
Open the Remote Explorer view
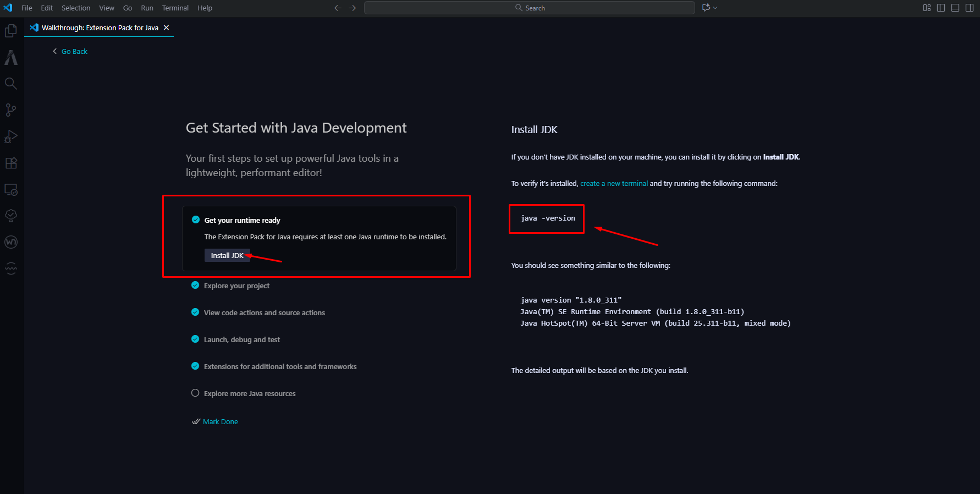point(11,189)
